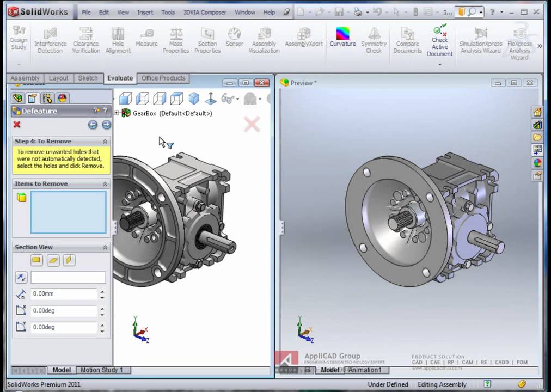This screenshot has width=551, height=392.
Task: Collapse Items to Remove section
Action: click(x=105, y=184)
